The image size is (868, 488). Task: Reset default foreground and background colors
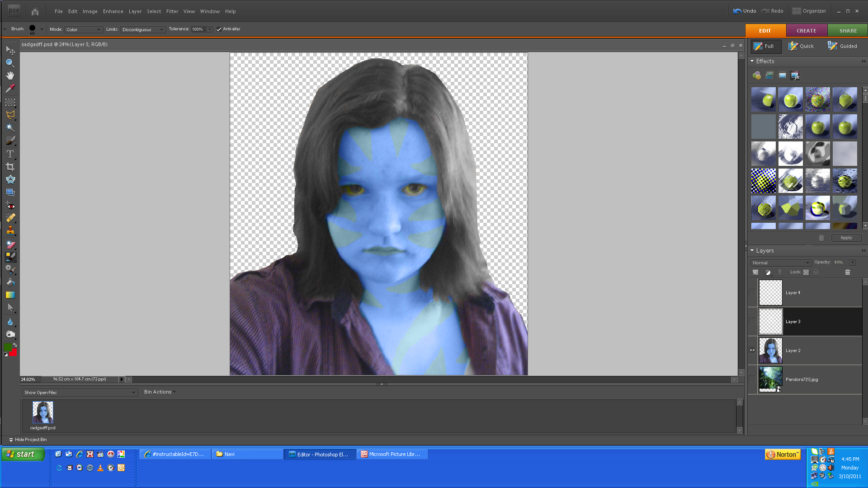(x=6, y=355)
